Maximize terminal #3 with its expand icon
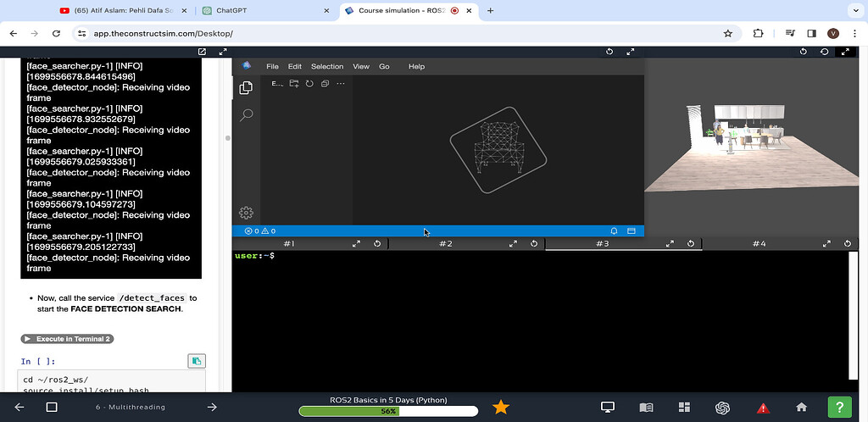This screenshot has width=868, height=422. 670,244
